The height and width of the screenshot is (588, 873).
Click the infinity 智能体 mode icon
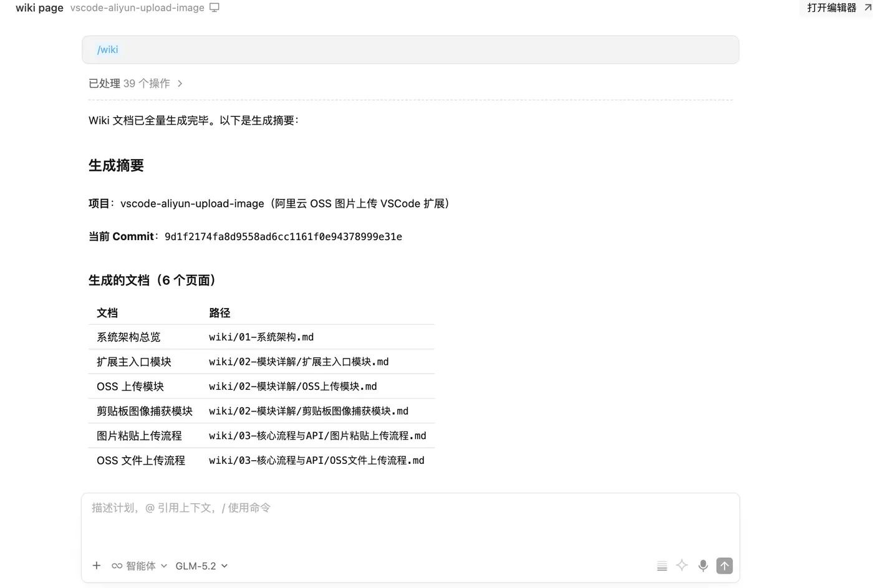(x=117, y=566)
